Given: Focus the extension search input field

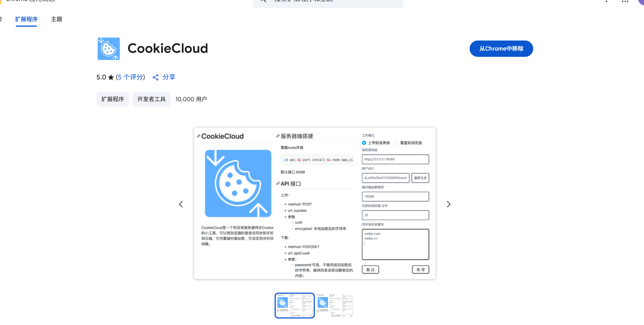Looking at the screenshot, I should [x=328, y=2].
